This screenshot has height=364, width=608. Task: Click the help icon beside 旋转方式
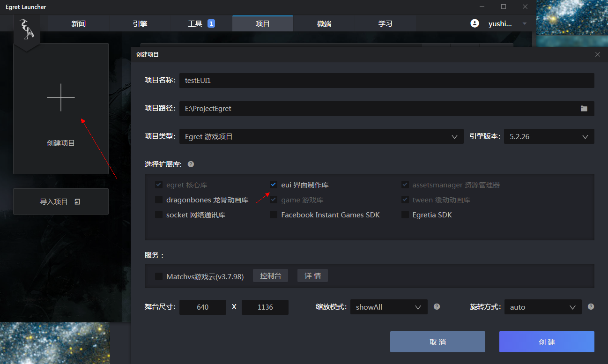pyautogui.click(x=591, y=306)
